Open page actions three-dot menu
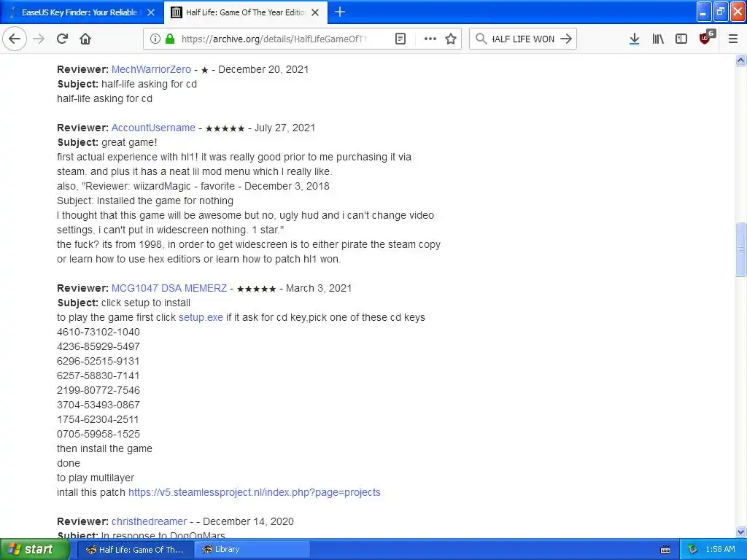This screenshot has height=560, width=747. (x=430, y=39)
